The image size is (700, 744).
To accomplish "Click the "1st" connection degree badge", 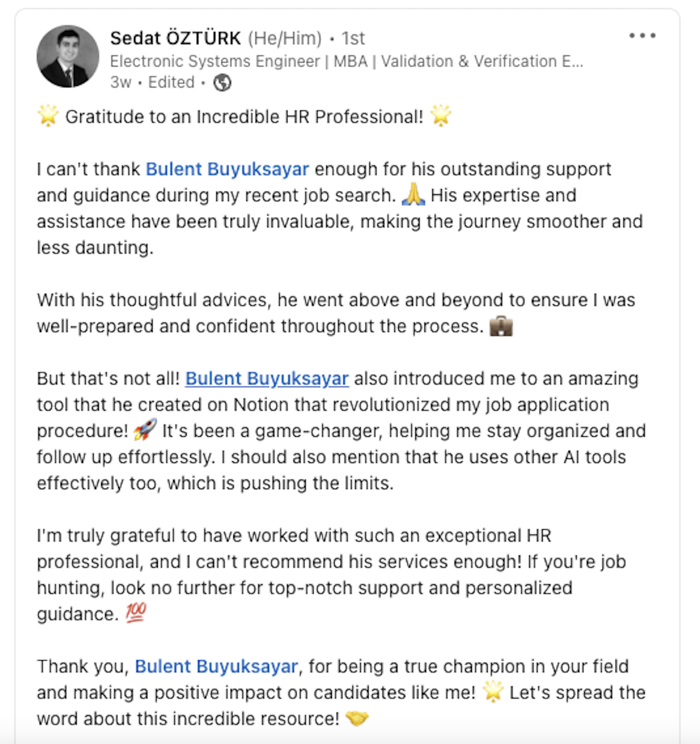I will (353, 38).
